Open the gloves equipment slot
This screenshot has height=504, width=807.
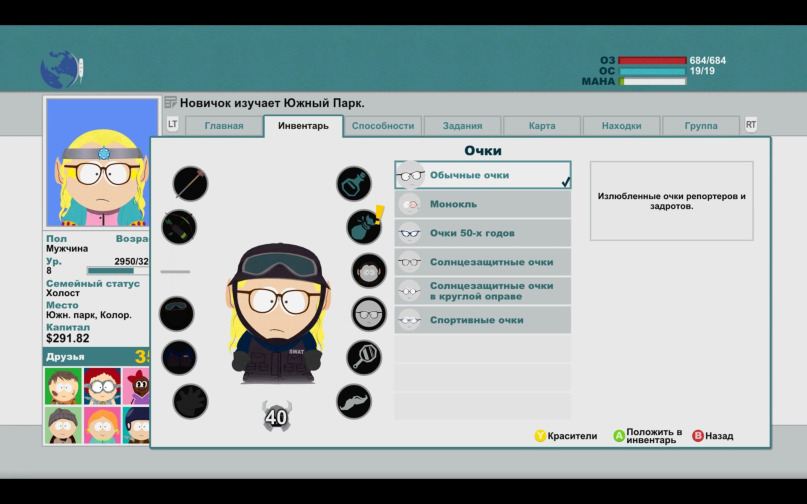(x=190, y=401)
